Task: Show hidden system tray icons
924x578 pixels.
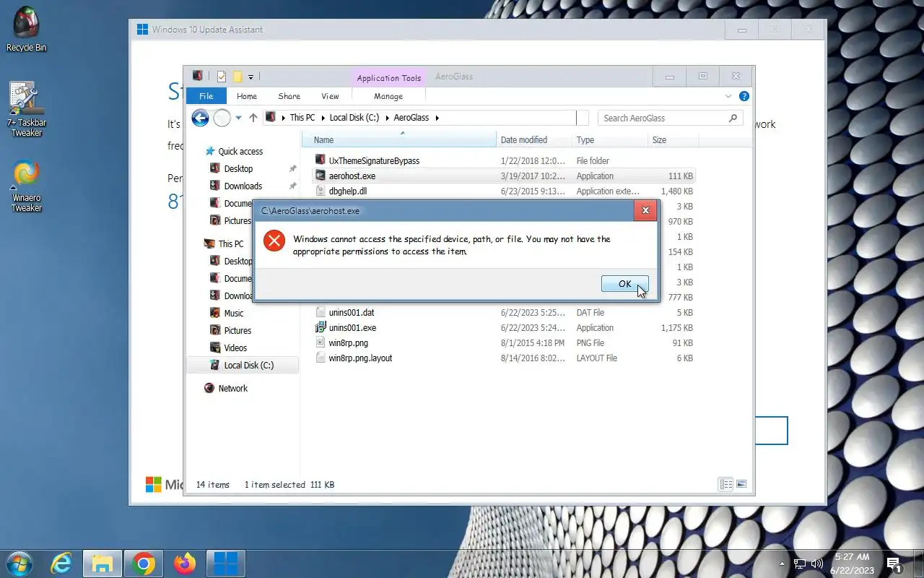Action: click(782, 564)
